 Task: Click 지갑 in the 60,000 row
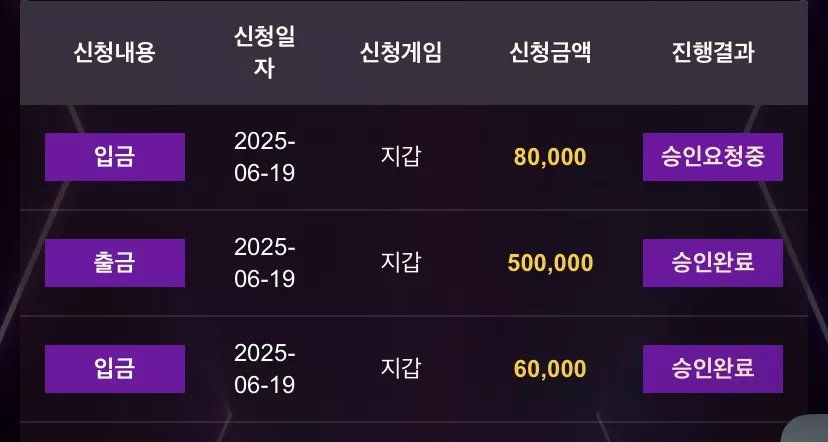click(401, 369)
